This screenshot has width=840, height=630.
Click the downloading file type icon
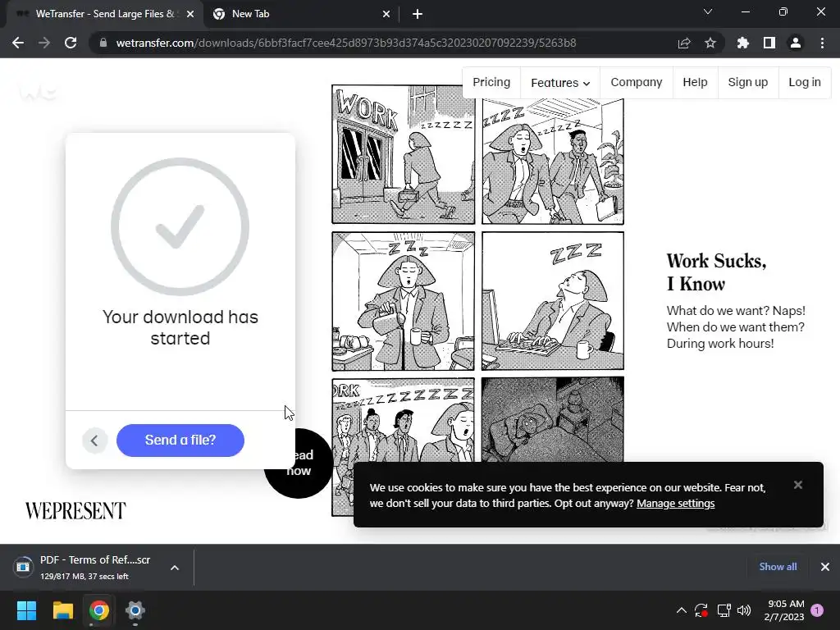coord(23,567)
